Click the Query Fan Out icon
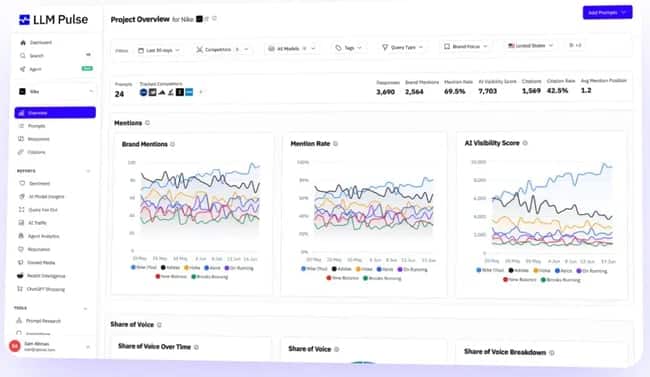 [22, 209]
